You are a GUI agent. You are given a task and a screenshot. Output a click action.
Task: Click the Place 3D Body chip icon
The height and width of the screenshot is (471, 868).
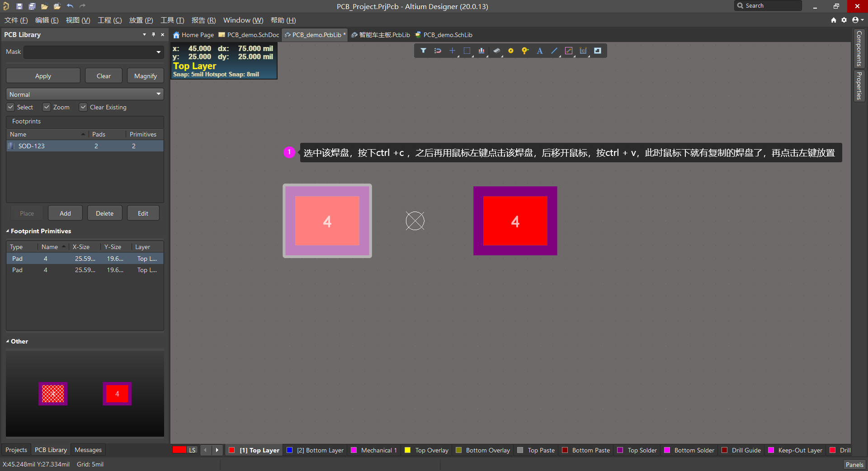496,51
